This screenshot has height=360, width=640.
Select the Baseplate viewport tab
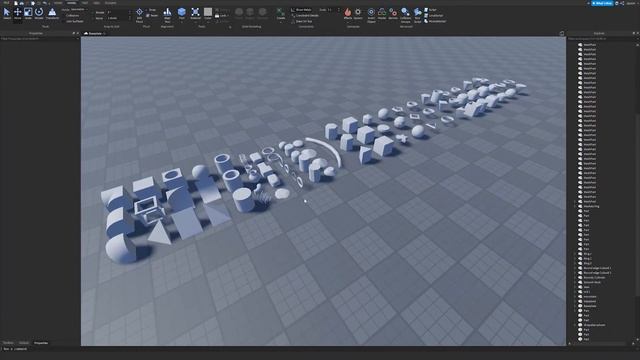pos(95,33)
